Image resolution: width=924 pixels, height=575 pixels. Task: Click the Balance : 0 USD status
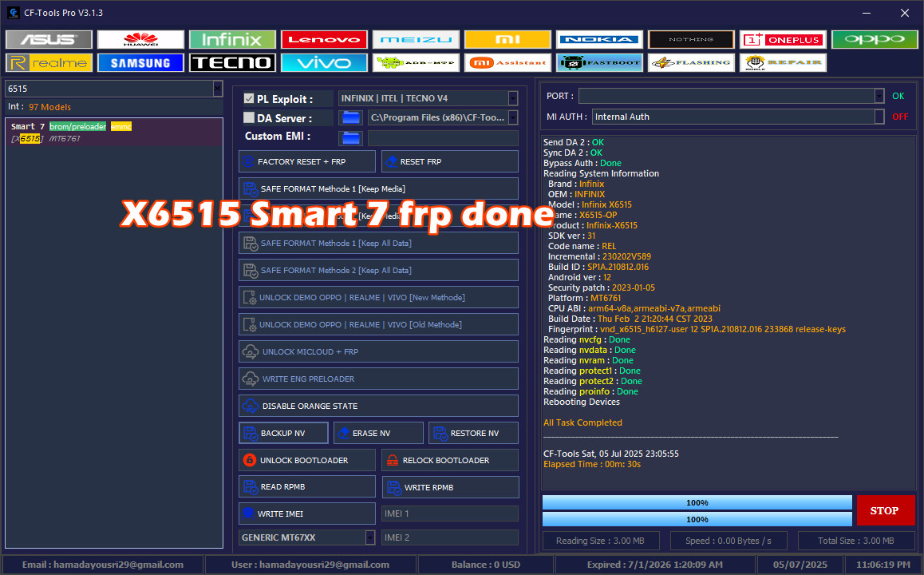(486, 565)
